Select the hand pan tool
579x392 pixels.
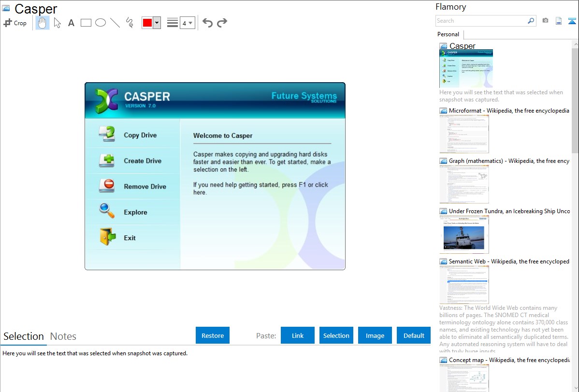pyautogui.click(x=42, y=23)
